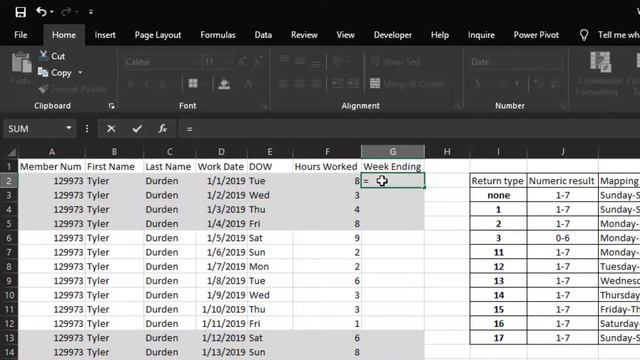
Task: Click the Tell Me lightbulb icon
Action: pos(584,35)
